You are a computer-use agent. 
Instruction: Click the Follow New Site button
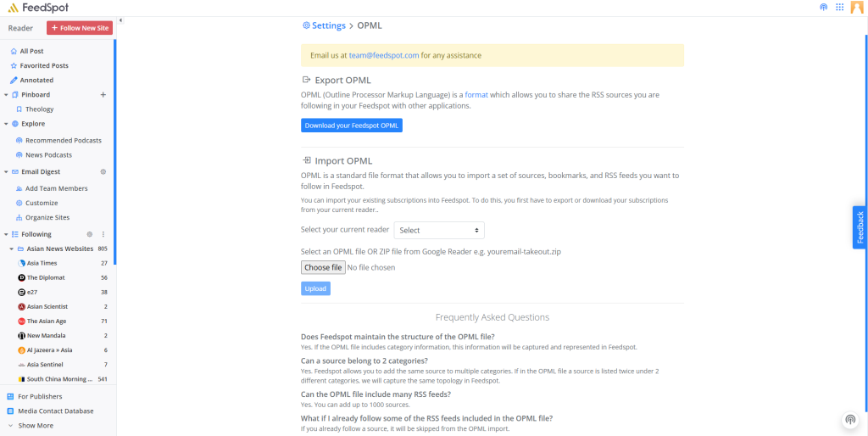(x=80, y=28)
